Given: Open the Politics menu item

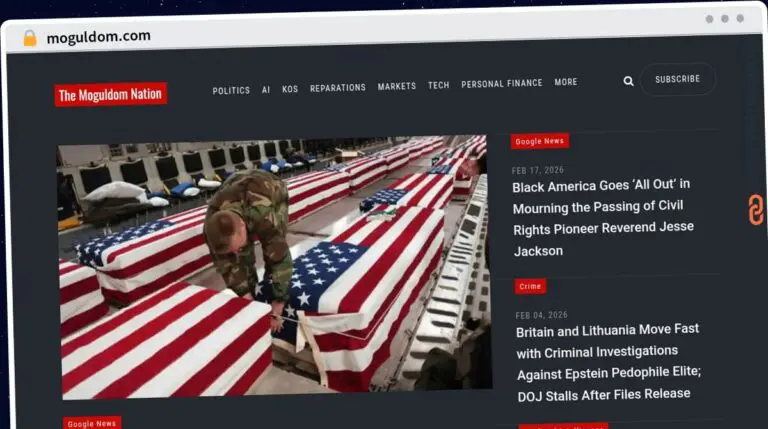Looking at the screenshot, I should [231, 90].
